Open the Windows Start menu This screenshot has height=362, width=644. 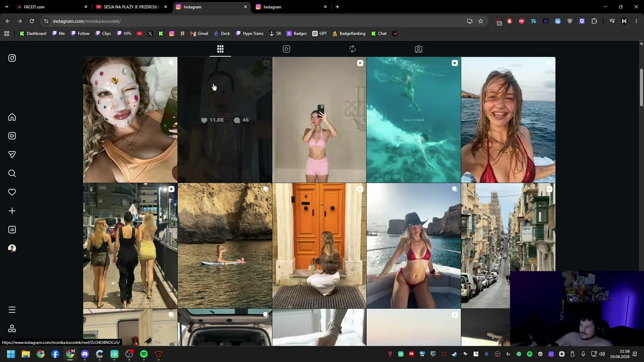[x=11, y=354]
